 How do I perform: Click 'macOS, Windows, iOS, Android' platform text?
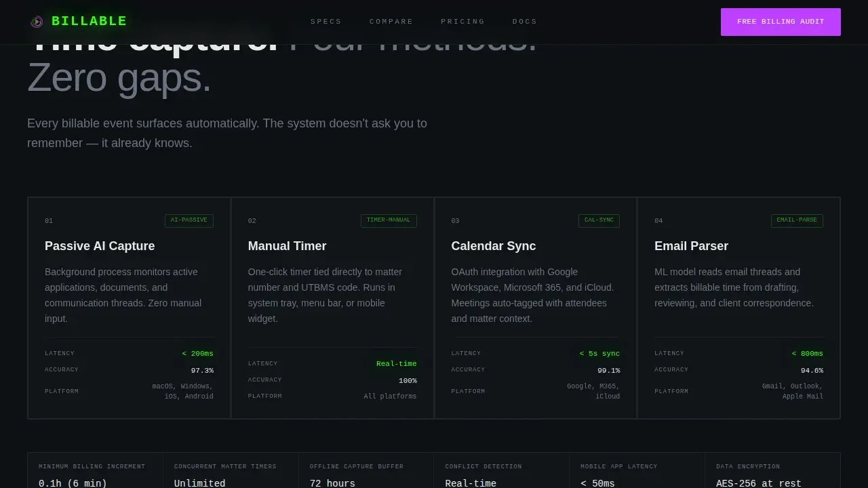coord(183,391)
